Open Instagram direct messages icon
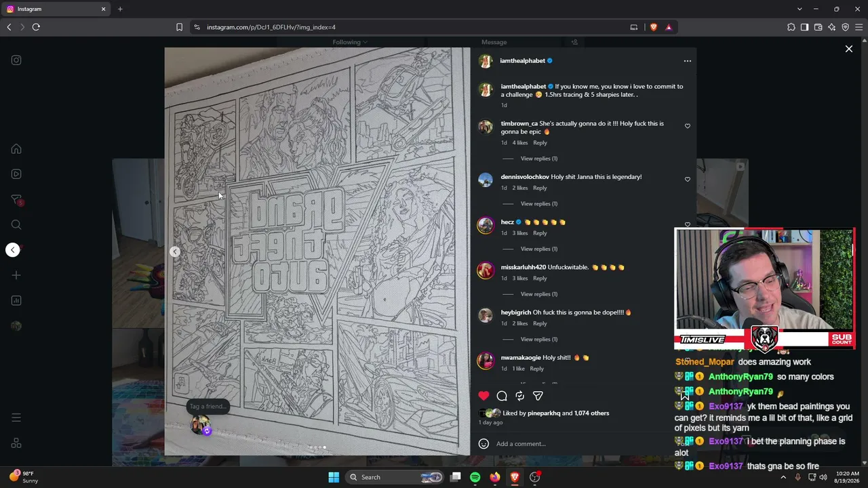 pos(16,200)
